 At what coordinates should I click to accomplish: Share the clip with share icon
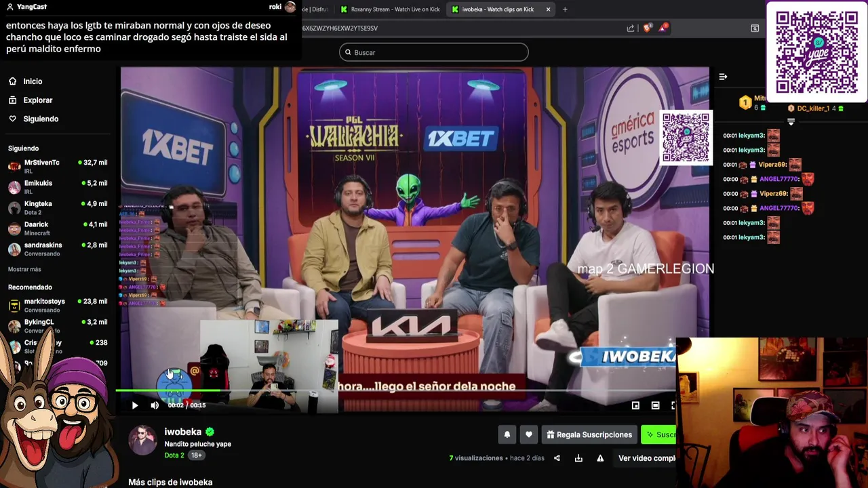point(557,458)
